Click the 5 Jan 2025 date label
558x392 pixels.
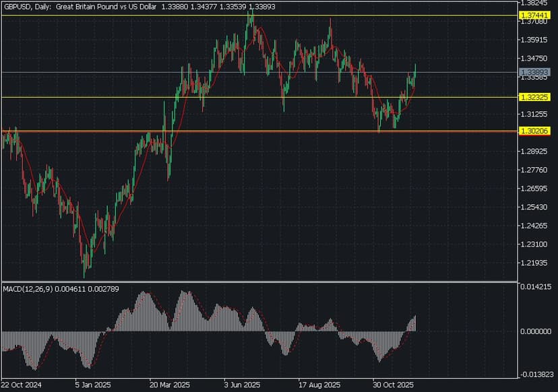[x=93, y=386]
